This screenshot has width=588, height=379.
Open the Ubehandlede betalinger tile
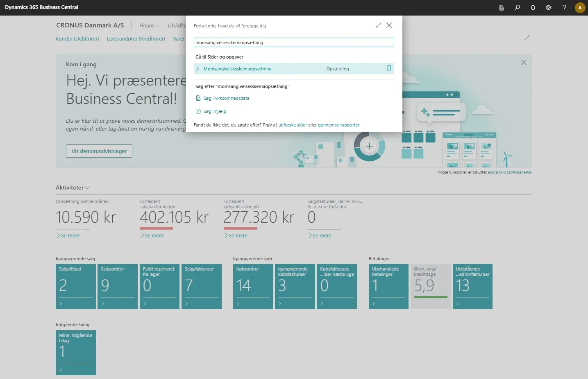389,287
